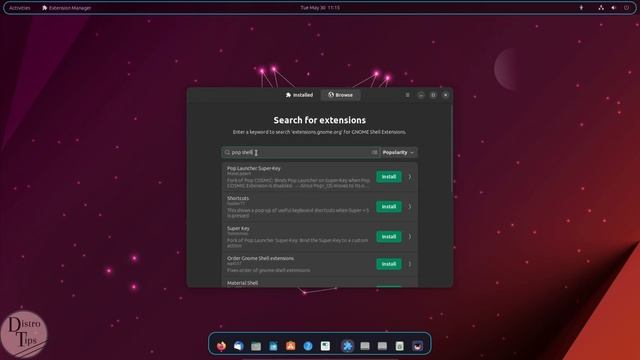This screenshot has height=360, width=640.
Task: Click the leftmost system tray indicator icon
Action: [x=581, y=8]
